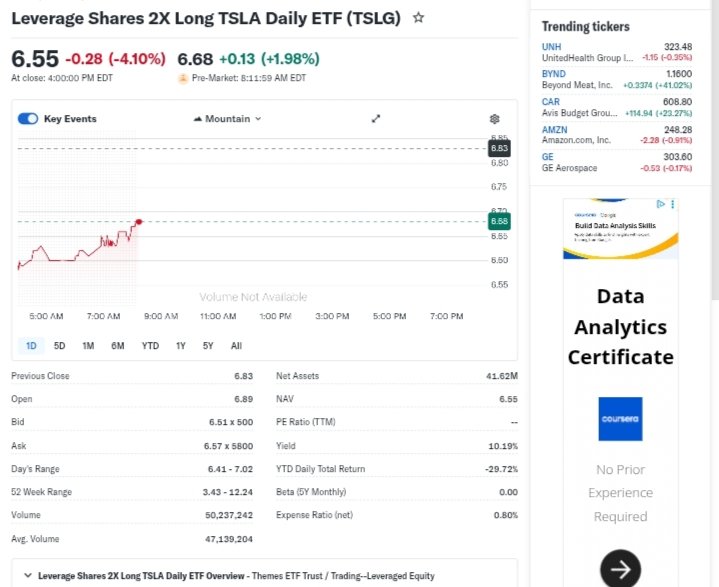
Task: Toggle the Key Events switch off
Action: click(29, 119)
